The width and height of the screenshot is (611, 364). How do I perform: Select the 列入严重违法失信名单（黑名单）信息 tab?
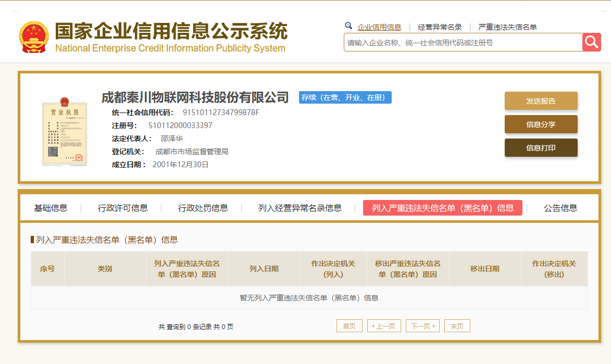click(x=443, y=208)
